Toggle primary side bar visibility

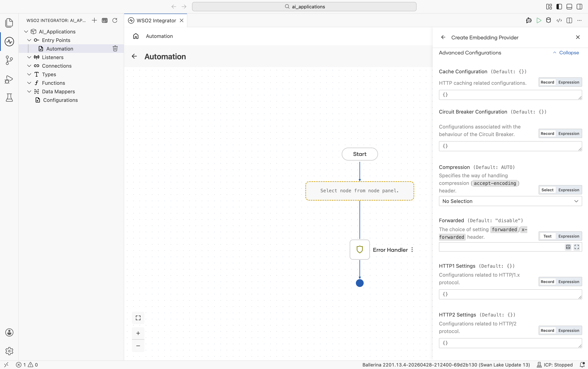[x=559, y=7]
